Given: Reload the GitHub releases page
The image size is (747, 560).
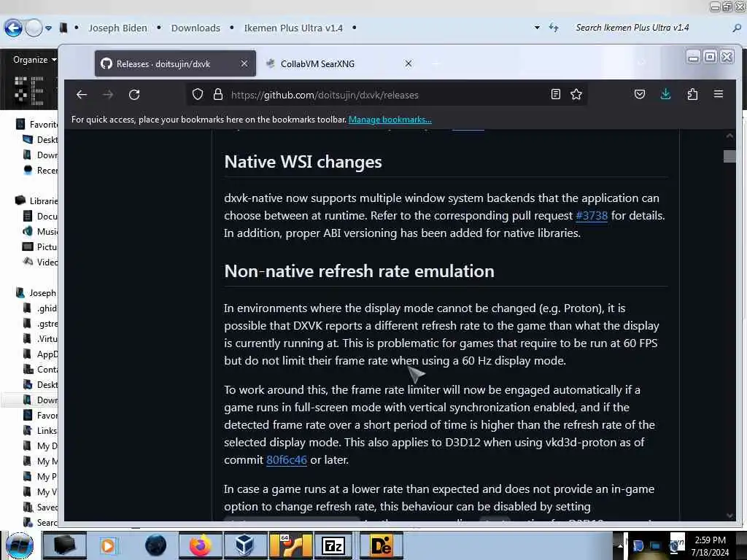Looking at the screenshot, I should click(134, 95).
